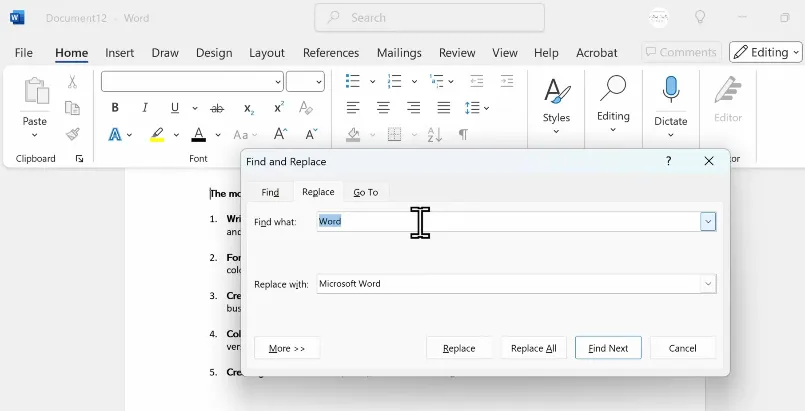The image size is (805, 411).
Task: Click the Editor pen icon
Action: (x=728, y=90)
